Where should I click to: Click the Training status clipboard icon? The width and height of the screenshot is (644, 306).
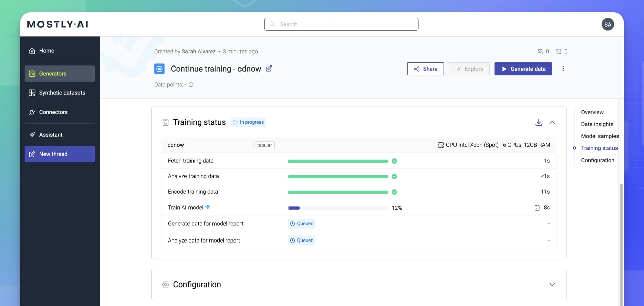pos(165,122)
